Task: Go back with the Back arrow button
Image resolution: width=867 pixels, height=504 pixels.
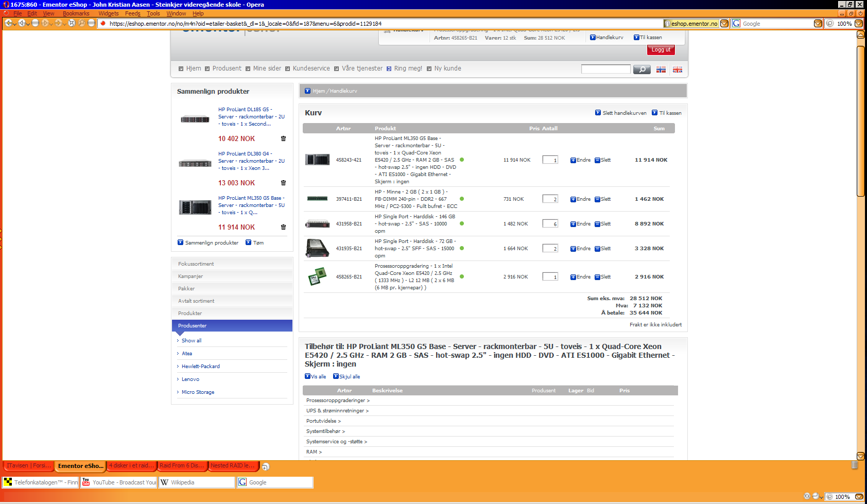Action: (x=9, y=23)
